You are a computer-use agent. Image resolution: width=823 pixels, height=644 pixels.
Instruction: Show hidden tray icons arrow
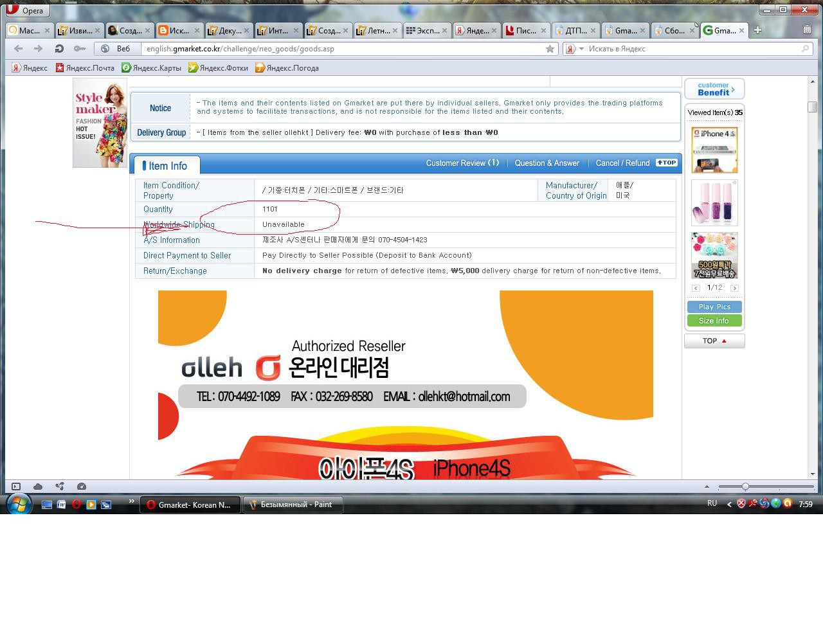[x=729, y=505]
